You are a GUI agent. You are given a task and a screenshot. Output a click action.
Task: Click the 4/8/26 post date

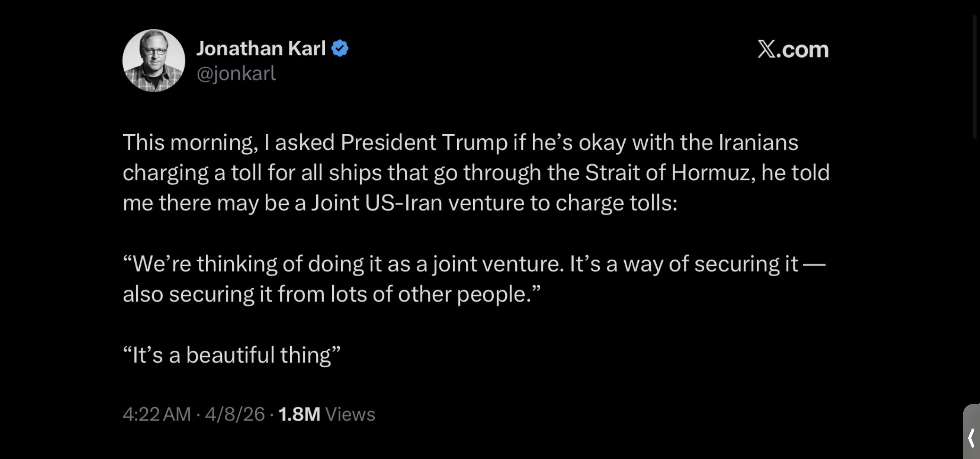click(235, 414)
